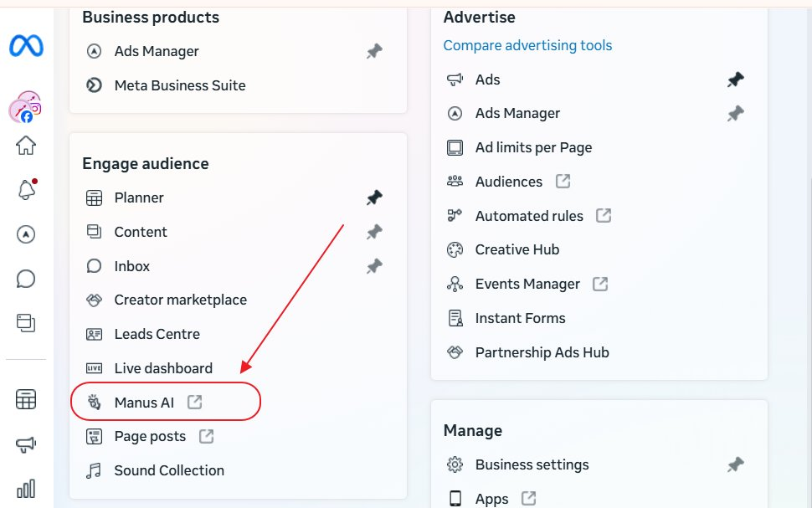Unpin Planner from the shortcuts
The width and height of the screenshot is (812, 508).
[x=374, y=198]
